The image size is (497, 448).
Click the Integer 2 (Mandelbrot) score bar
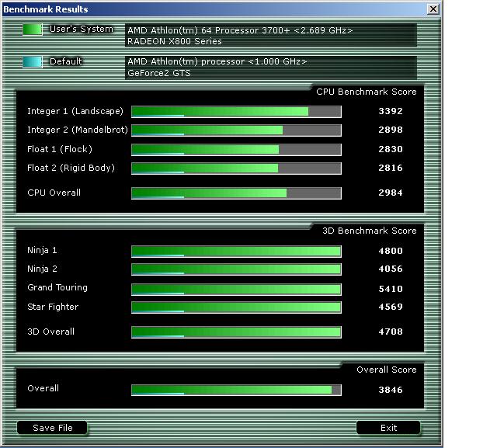[x=236, y=130]
